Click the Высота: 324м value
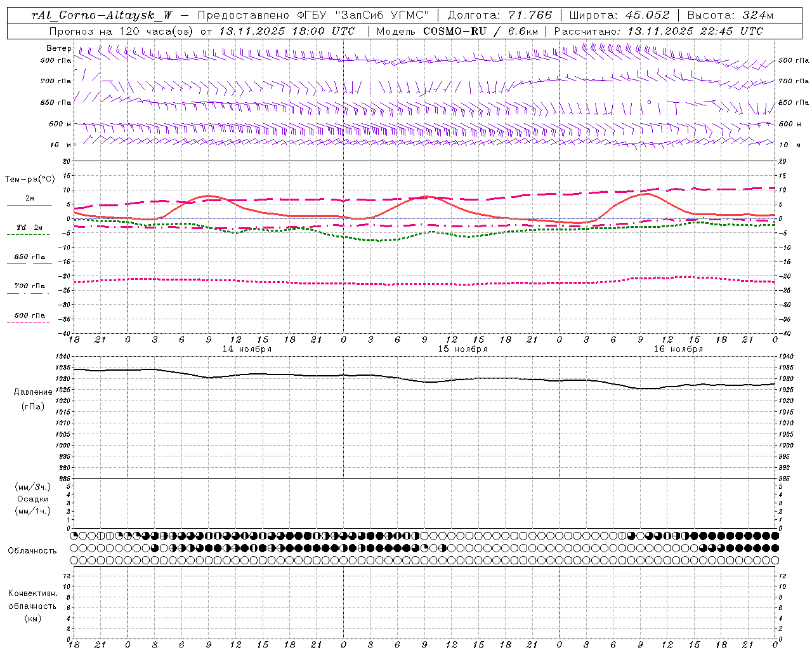Screen dimensions: 812x650 (730, 15)
